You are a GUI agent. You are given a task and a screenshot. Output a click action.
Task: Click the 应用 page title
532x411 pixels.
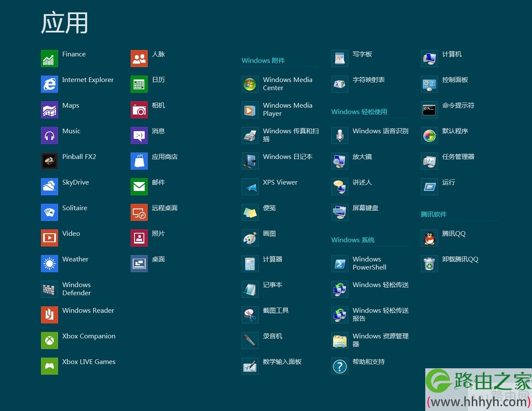[64, 23]
